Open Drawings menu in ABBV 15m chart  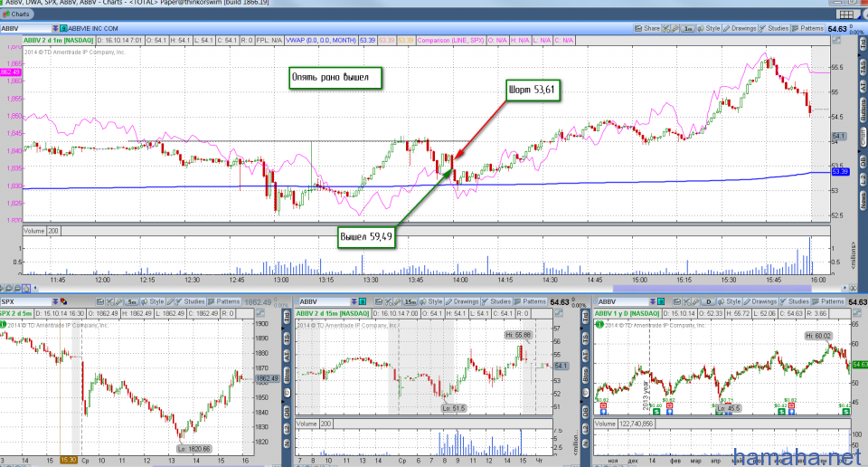462,302
